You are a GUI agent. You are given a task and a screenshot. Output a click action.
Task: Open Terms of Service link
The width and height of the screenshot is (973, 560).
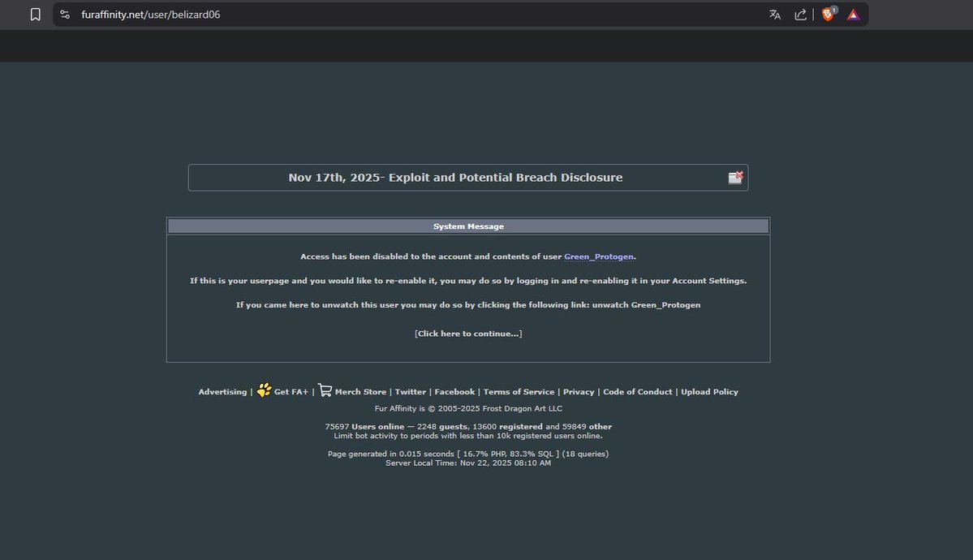(x=519, y=392)
